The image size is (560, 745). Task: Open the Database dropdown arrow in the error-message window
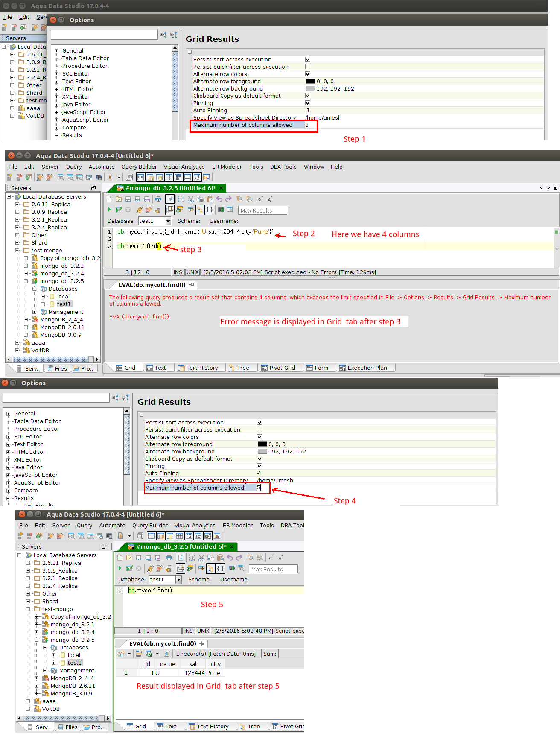(168, 221)
